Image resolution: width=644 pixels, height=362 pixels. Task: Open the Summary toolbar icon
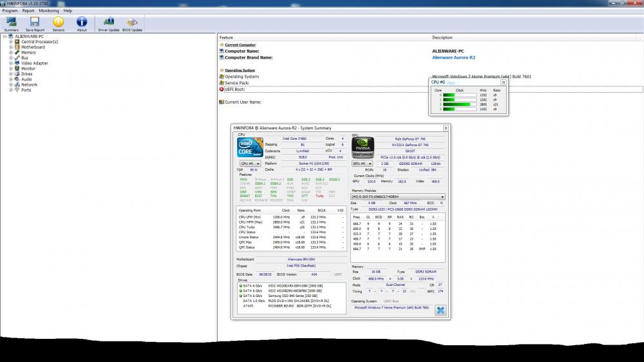[x=12, y=23]
